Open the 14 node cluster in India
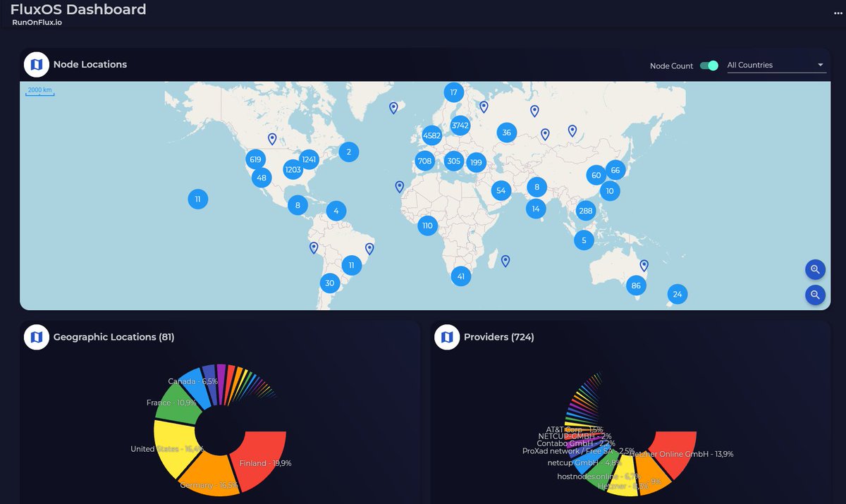Screen dimensions: 846x504 pos(536,209)
